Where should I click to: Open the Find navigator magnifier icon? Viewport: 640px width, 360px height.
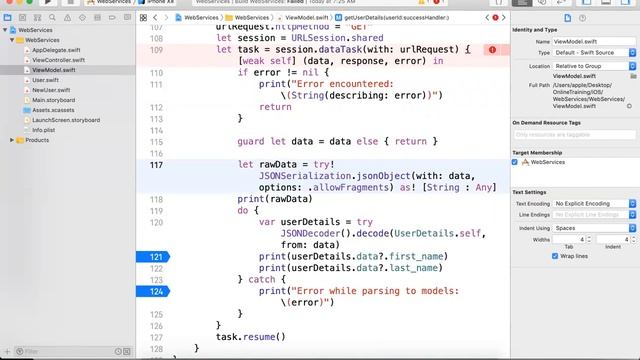coord(52,18)
